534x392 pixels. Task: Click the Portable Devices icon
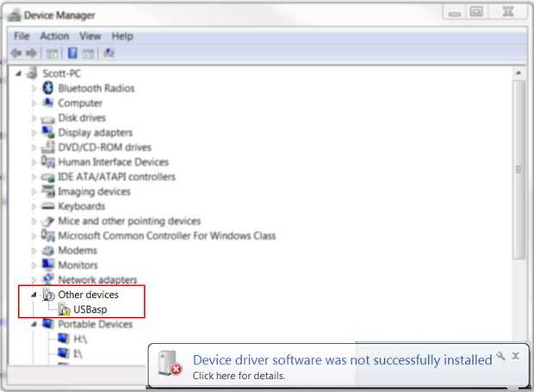tap(48, 324)
